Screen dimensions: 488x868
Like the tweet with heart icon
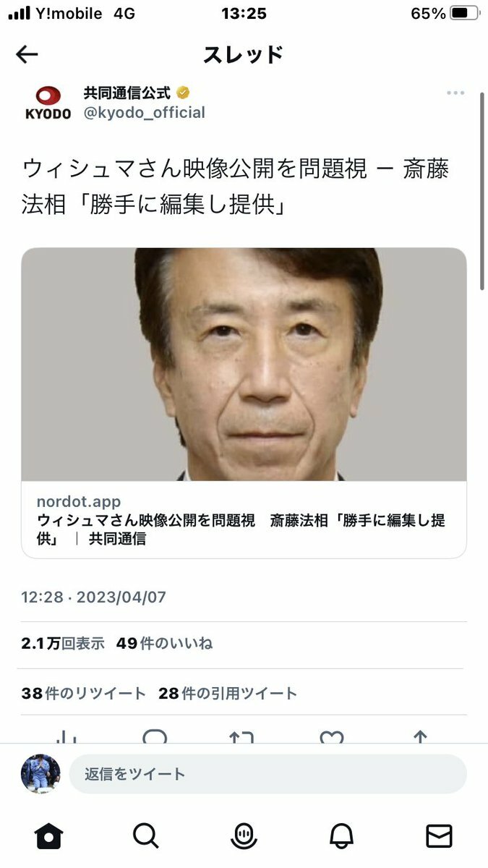click(332, 737)
